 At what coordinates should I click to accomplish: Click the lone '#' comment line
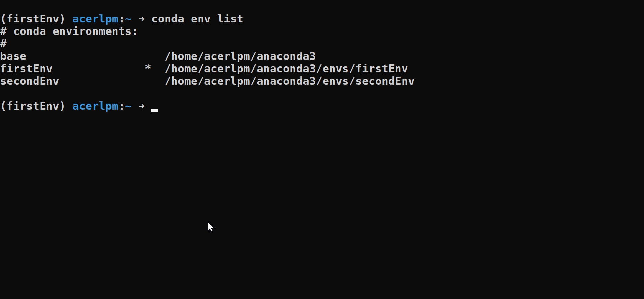tap(3, 44)
